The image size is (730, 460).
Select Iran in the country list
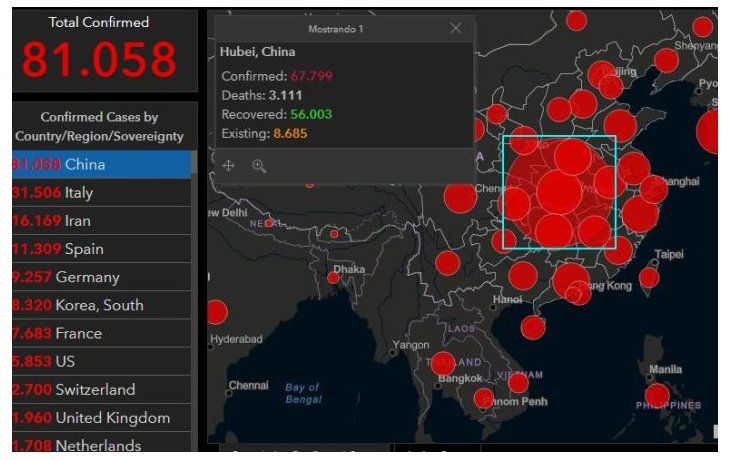pos(101,221)
